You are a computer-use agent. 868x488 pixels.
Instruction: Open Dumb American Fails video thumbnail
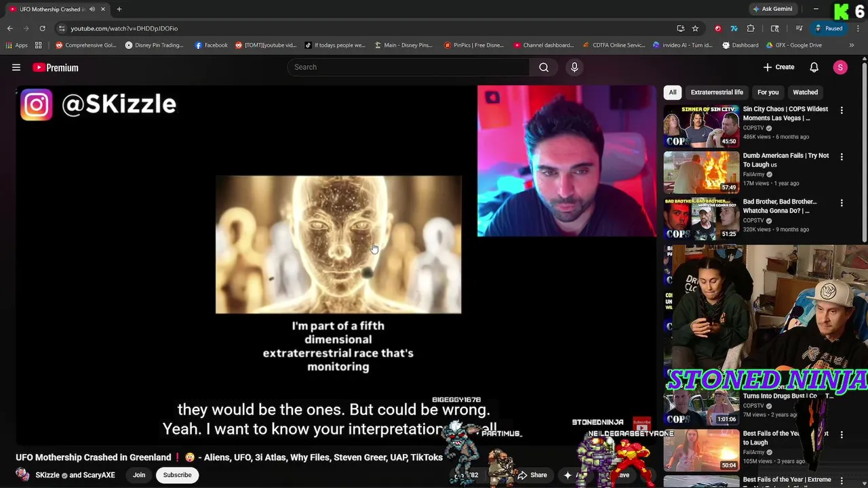(x=701, y=172)
